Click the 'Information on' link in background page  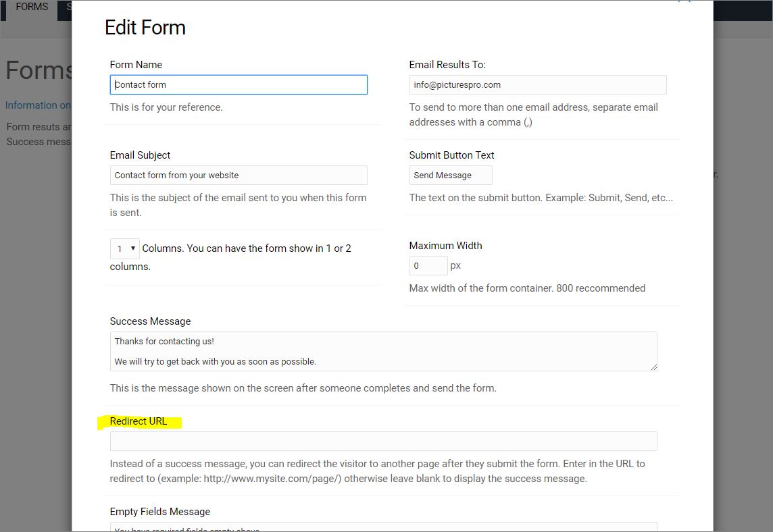point(38,105)
